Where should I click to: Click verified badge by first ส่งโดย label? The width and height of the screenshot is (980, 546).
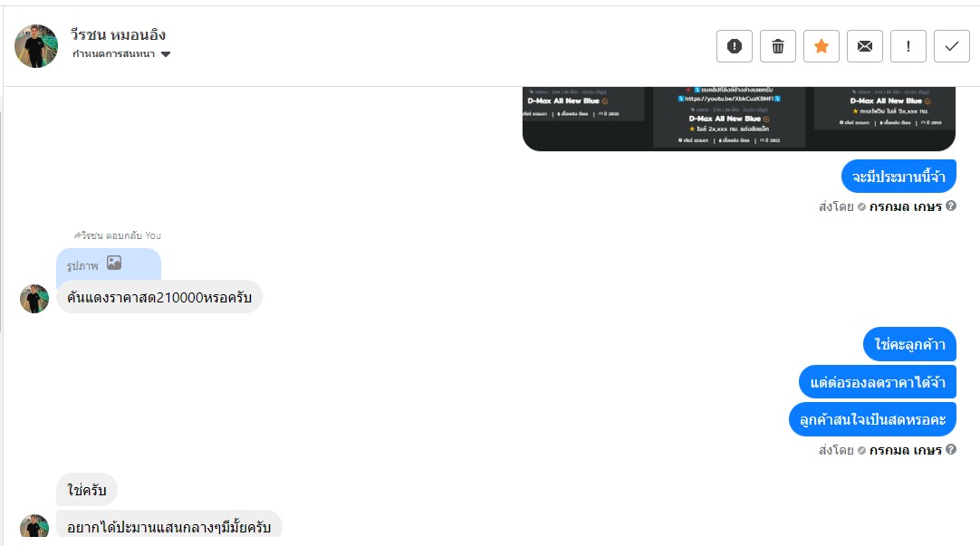pyautogui.click(x=861, y=206)
